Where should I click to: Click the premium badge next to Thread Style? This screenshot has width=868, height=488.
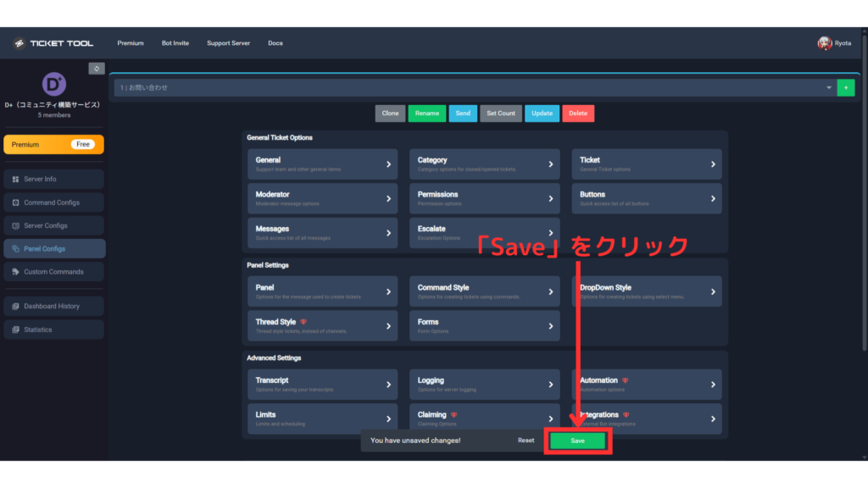(x=303, y=322)
